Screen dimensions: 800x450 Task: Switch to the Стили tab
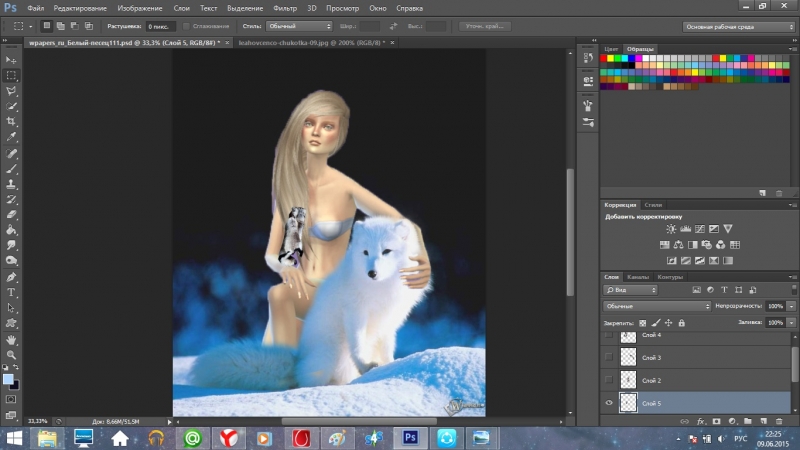pyautogui.click(x=653, y=205)
